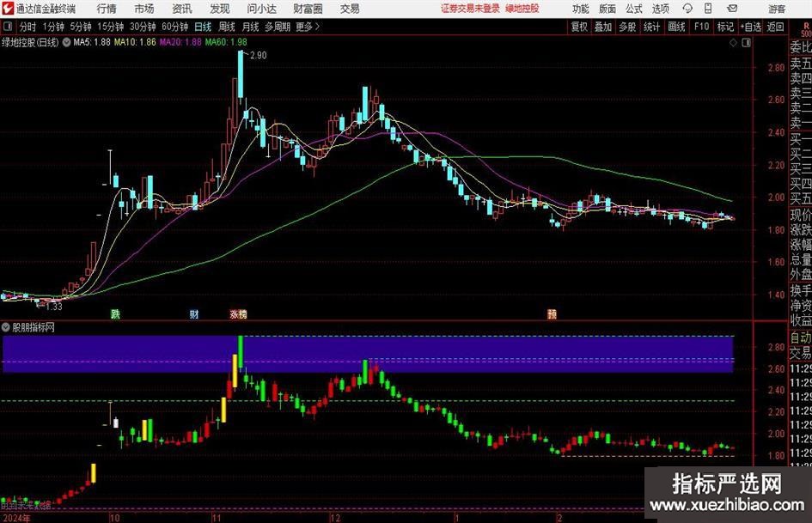Click the MA60: 1.98 indicator label

coord(226,42)
